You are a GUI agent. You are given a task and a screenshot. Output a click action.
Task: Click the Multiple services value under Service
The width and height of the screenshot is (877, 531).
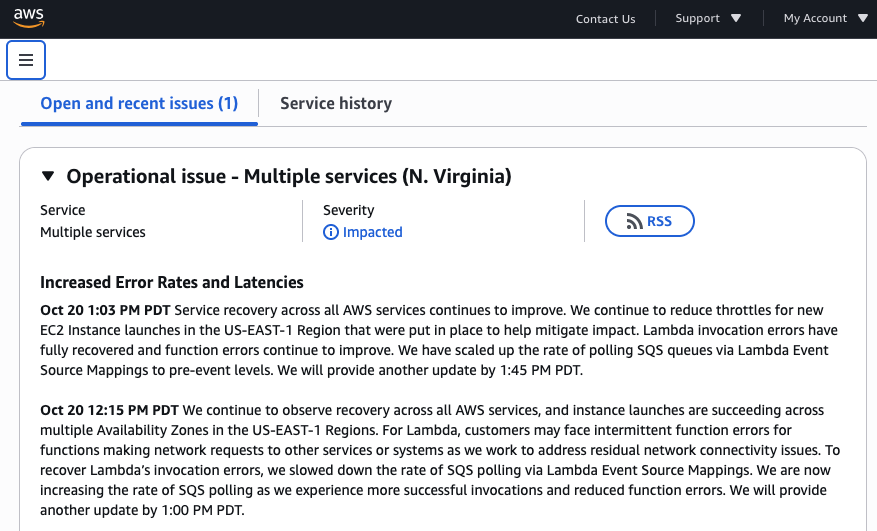pos(93,232)
